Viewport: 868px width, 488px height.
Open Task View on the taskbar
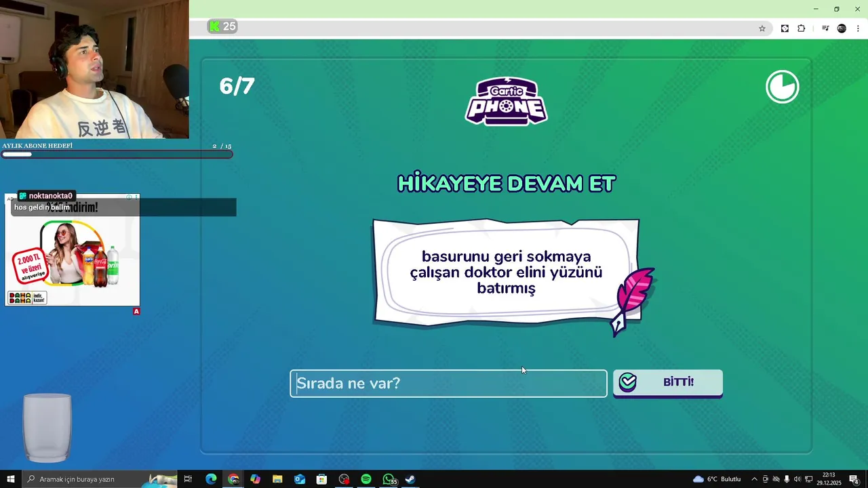(x=188, y=479)
